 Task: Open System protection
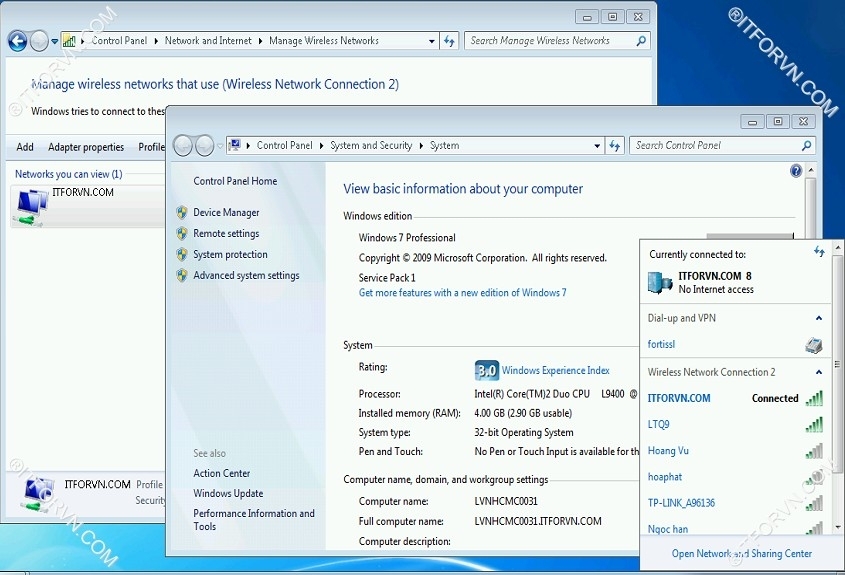pyautogui.click(x=230, y=254)
